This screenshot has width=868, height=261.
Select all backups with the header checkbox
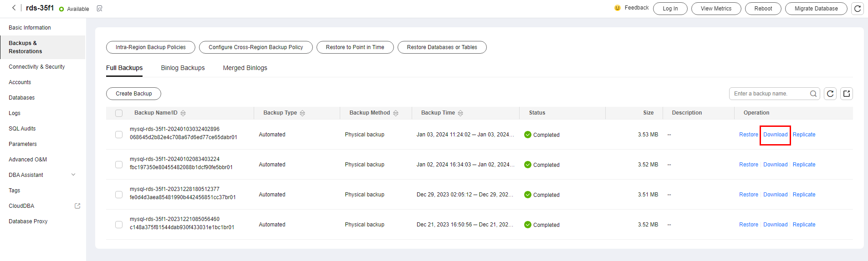(x=119, y=113)
